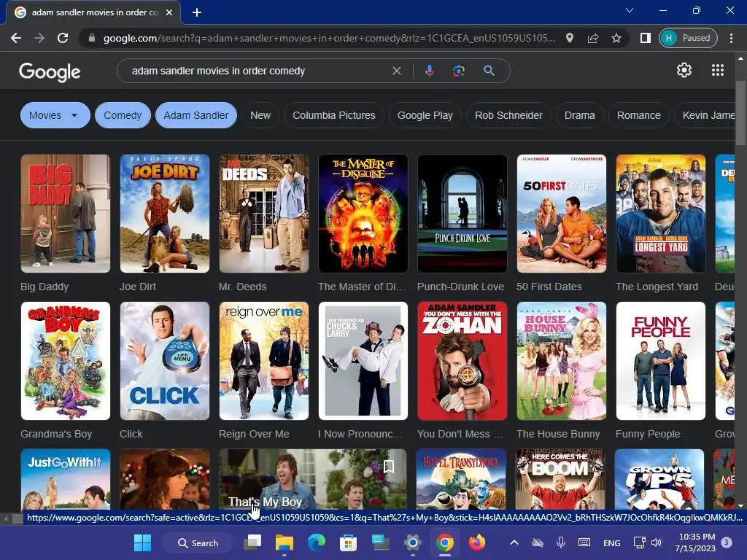
Task: Open the Windows taskbar Search box
Action: point(198,542)
